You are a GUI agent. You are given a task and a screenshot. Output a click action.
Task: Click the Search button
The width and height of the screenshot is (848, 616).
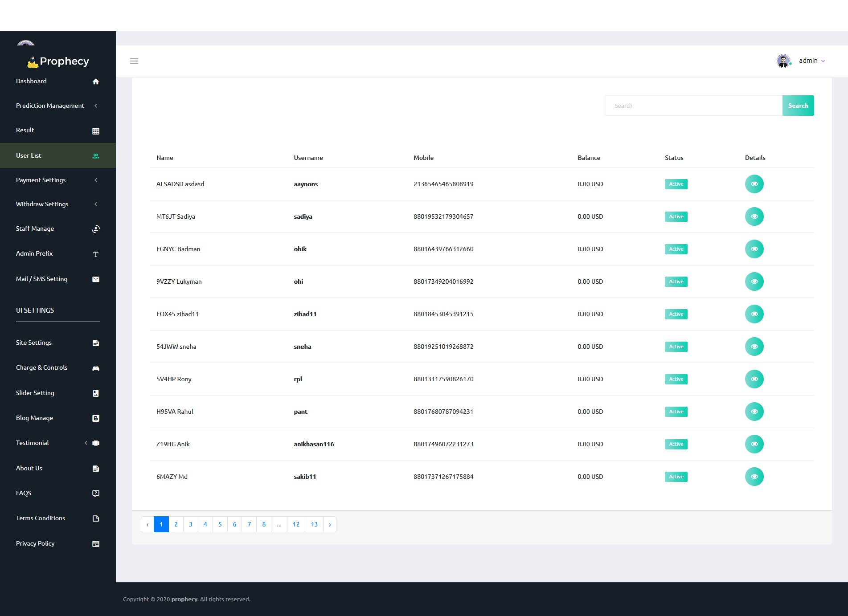click(798, 106)
